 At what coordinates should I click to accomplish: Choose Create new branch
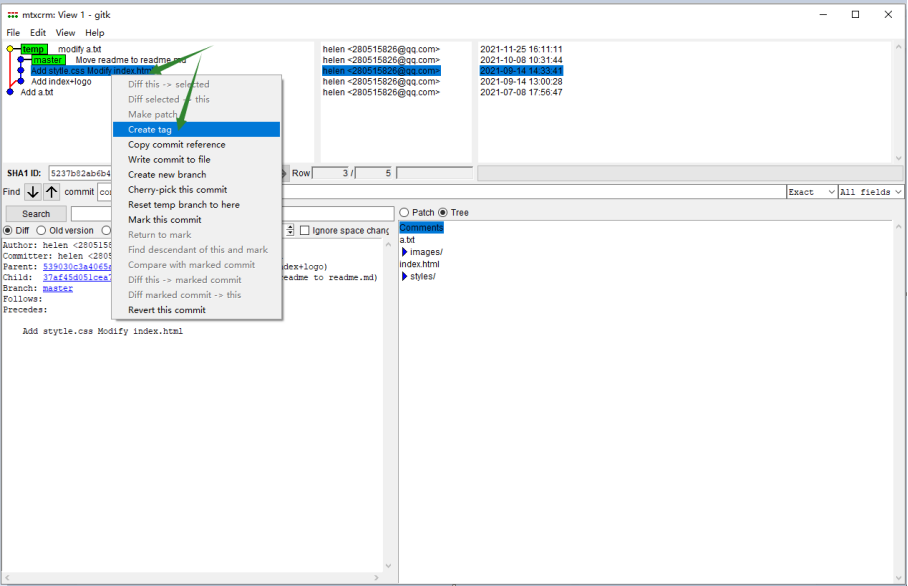tap(196, 174)
